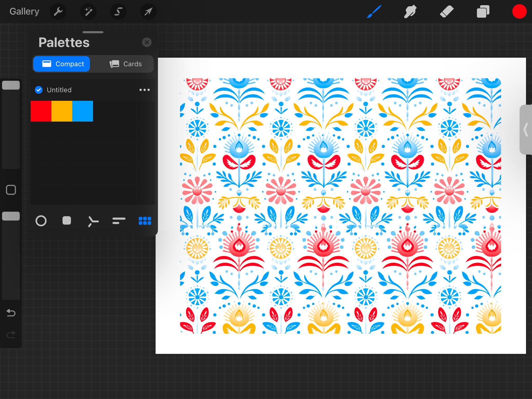Toggle the Untitled palette default checkmark
Viewport: 532px width, 399px height.
point(39,90)
